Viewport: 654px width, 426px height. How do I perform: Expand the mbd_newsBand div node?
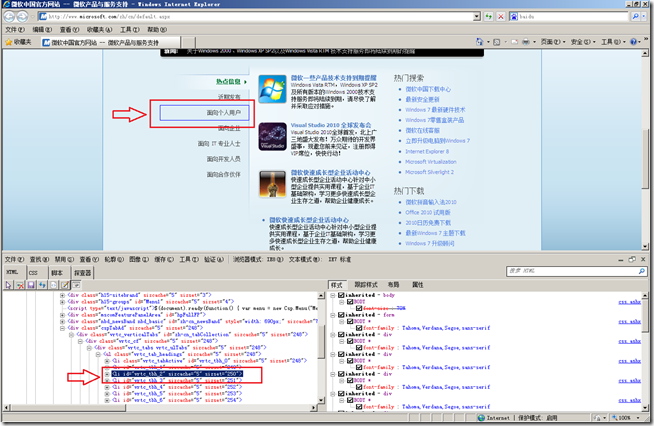pos(63,321)
